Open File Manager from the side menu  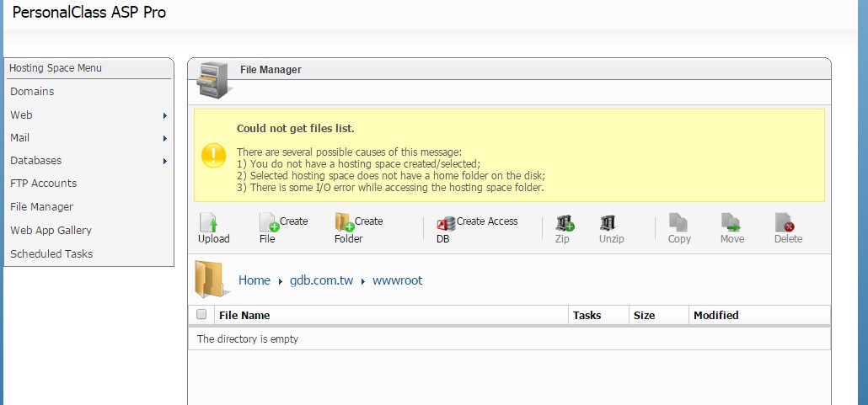tap(41, 207)
